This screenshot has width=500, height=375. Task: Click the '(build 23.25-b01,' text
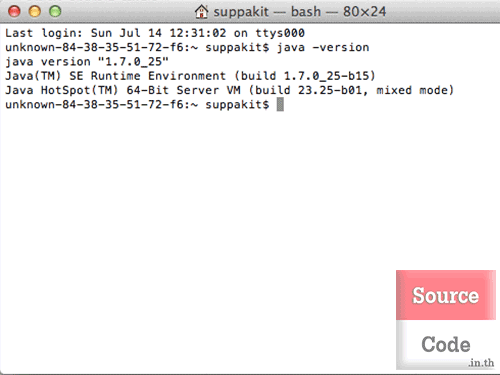click(308, 90)
